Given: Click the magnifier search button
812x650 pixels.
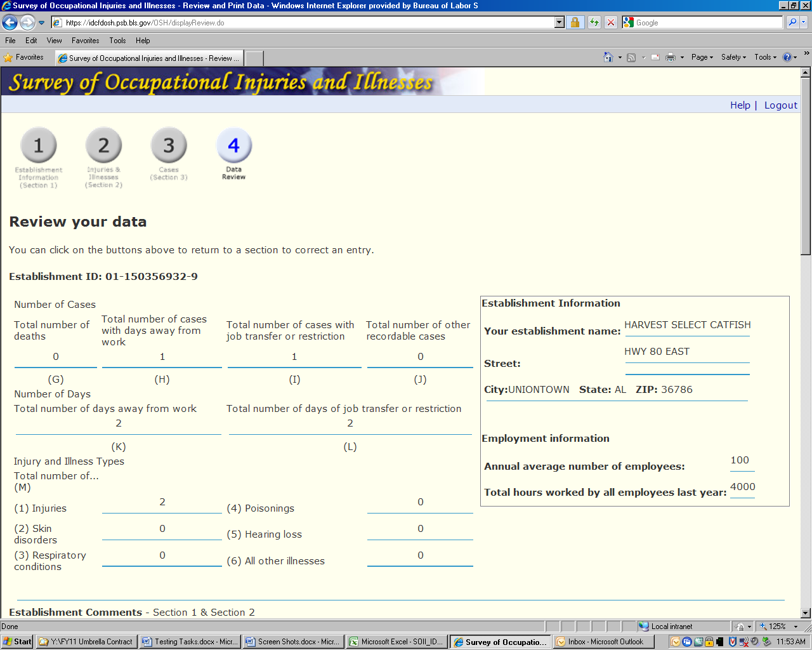Looking at the screenshot, I should click(x=792, y=23).
